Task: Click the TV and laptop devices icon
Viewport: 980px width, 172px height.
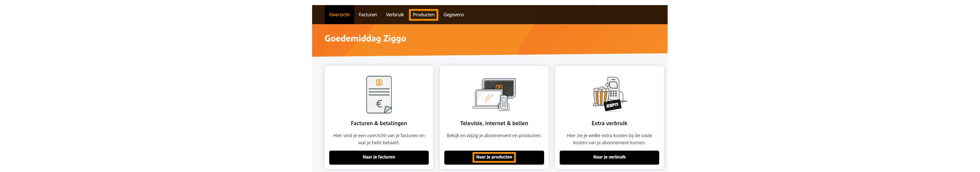Action: click(x=494, y=95)
